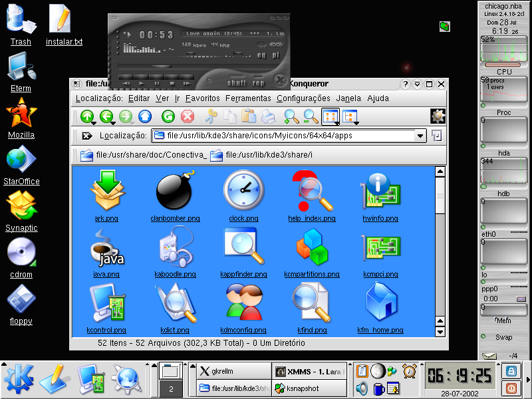Open the Janela menu
Screen dimensions: 532x399
click(348, 98)
